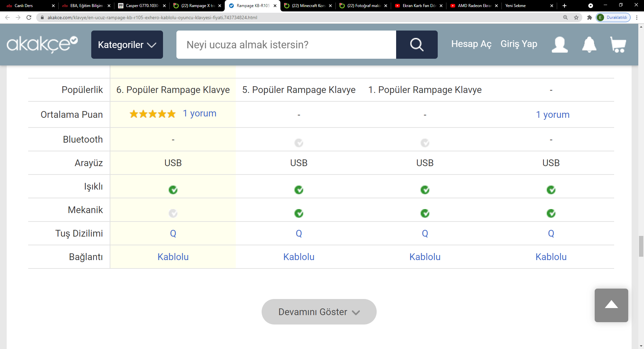Image resolution: width=644 pixels, height=349 pixels.
Task: Click the grey Bluetooth mark under 5. Popüler
Action: [x=299, y=143]
